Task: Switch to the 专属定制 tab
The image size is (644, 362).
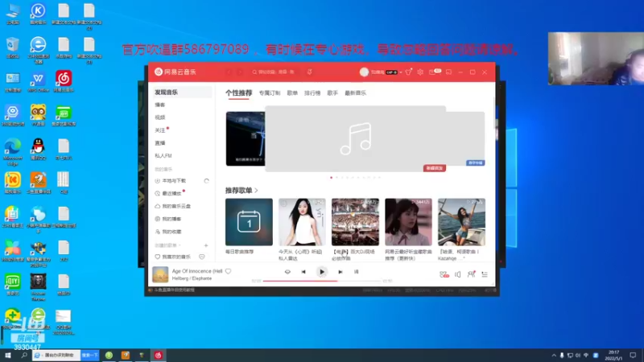Action: (x=270, y=93)
